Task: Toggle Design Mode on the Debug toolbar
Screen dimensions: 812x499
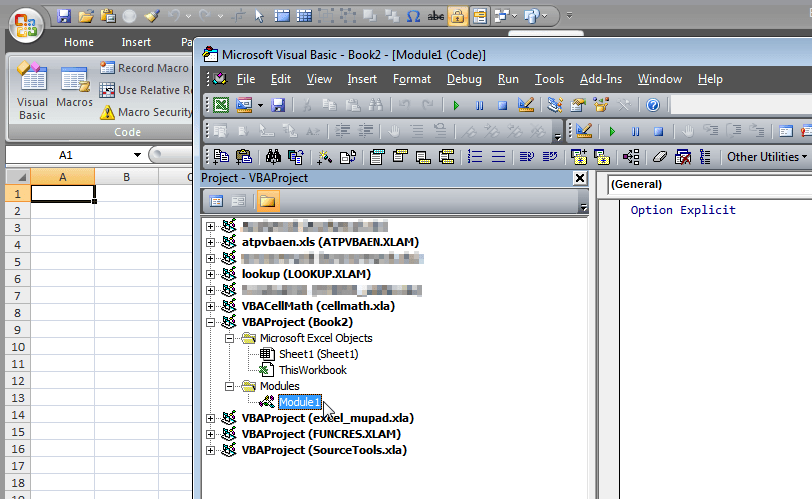Action: tap(584, 131)
